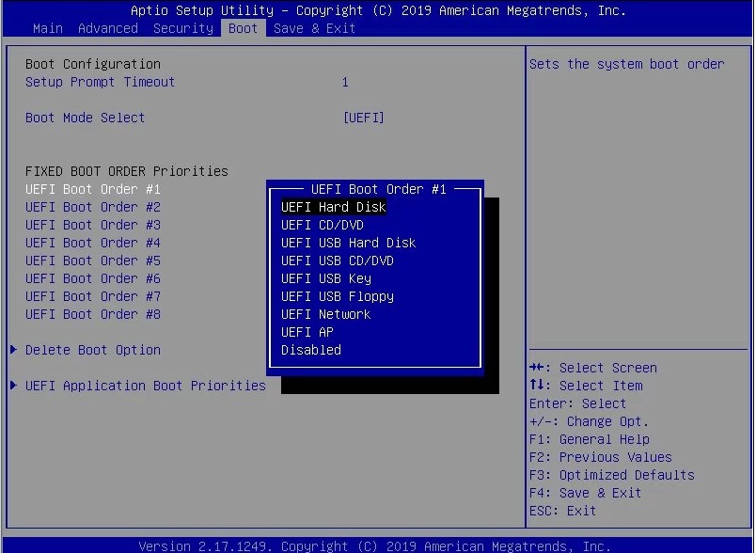Open Delete Boot Option submenu
This screenshot has width=756, height=553.
click(92, 350)
